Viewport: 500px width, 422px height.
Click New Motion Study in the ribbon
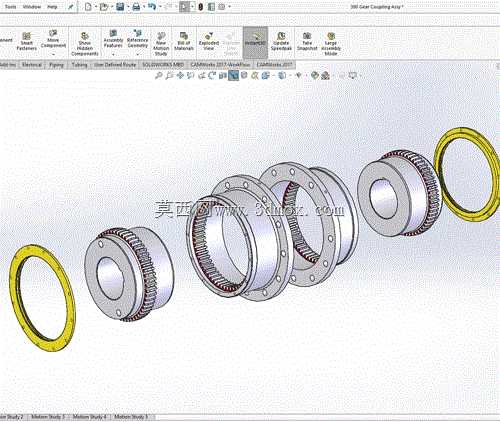pos(161,43)
